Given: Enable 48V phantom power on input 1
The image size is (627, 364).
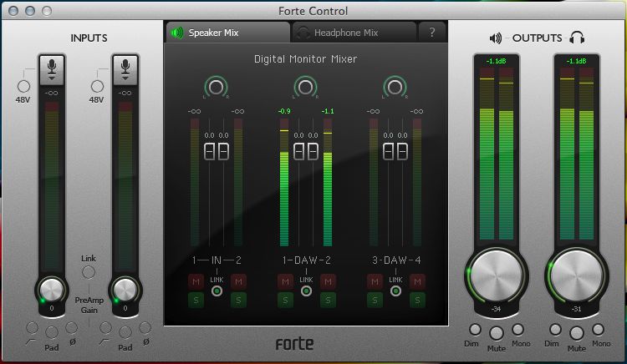Looking at the screenshot, I should (23, 86).
